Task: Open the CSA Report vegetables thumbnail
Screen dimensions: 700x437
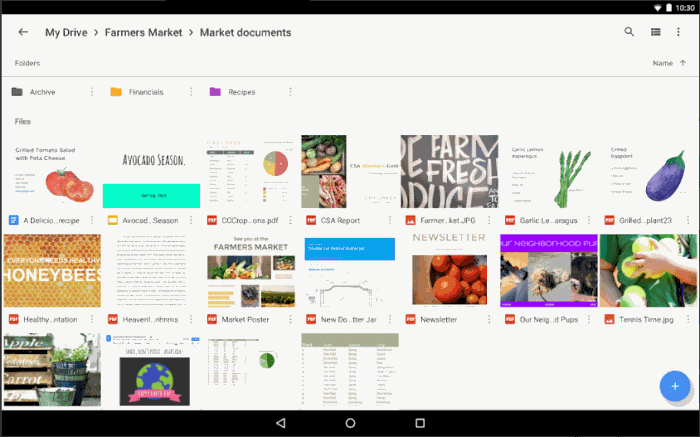Action: point(350,171)
